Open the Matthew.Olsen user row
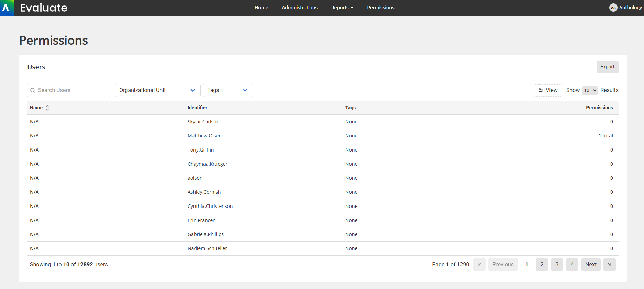 click(x=204, y=136)
